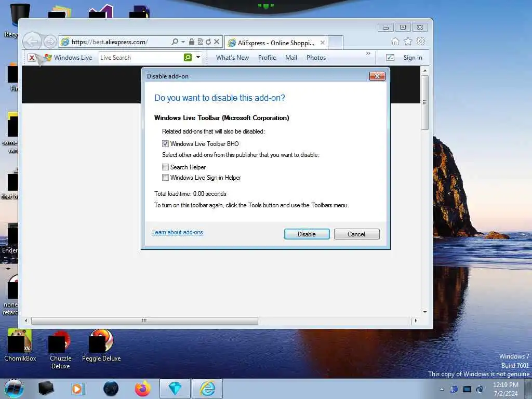Open the address bar search magnifier

(x=175, y=42)
